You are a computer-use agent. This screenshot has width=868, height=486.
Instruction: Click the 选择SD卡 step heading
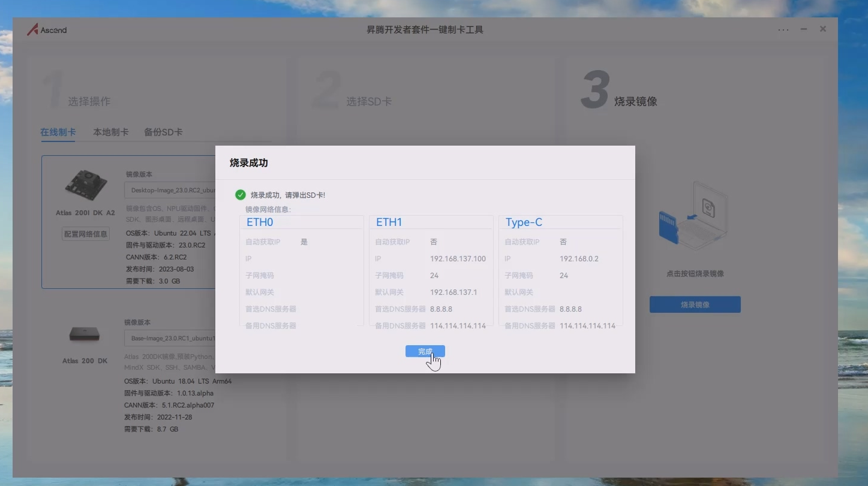tap(369, 102)
